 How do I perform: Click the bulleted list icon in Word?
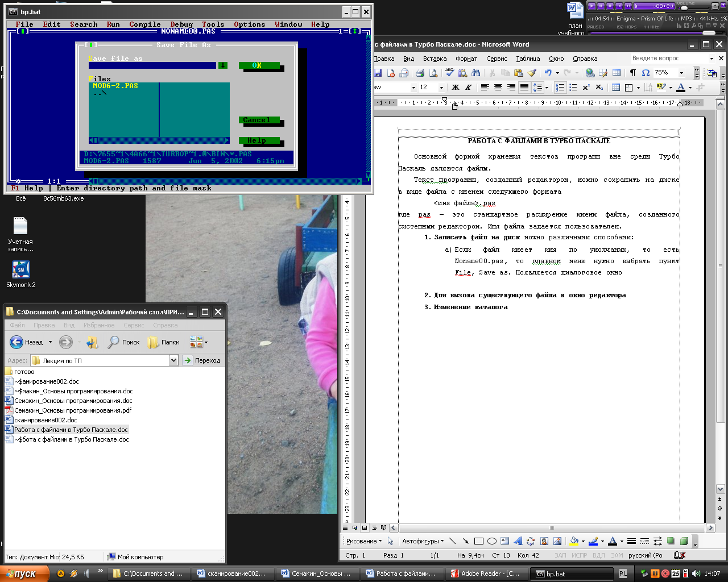tap(573, 88)
